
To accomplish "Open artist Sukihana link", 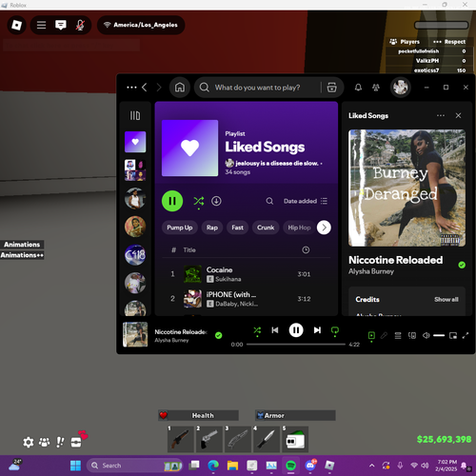I will click(228, 279).
